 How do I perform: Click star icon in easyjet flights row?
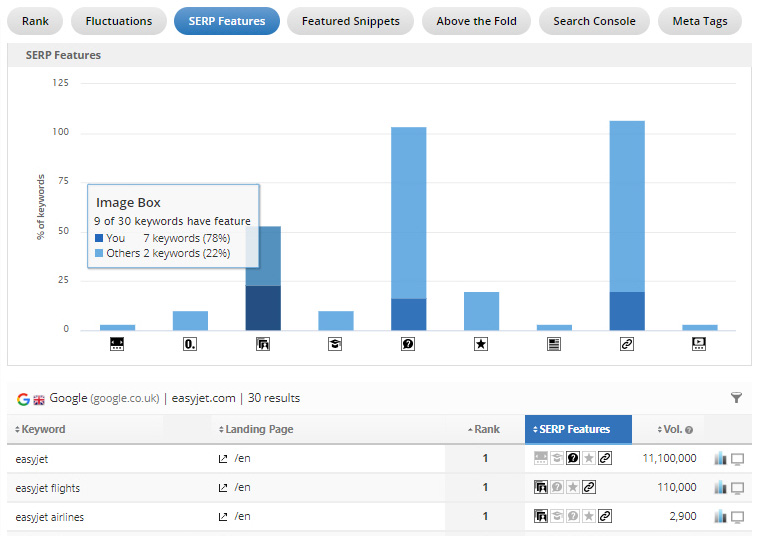point(573,487)
